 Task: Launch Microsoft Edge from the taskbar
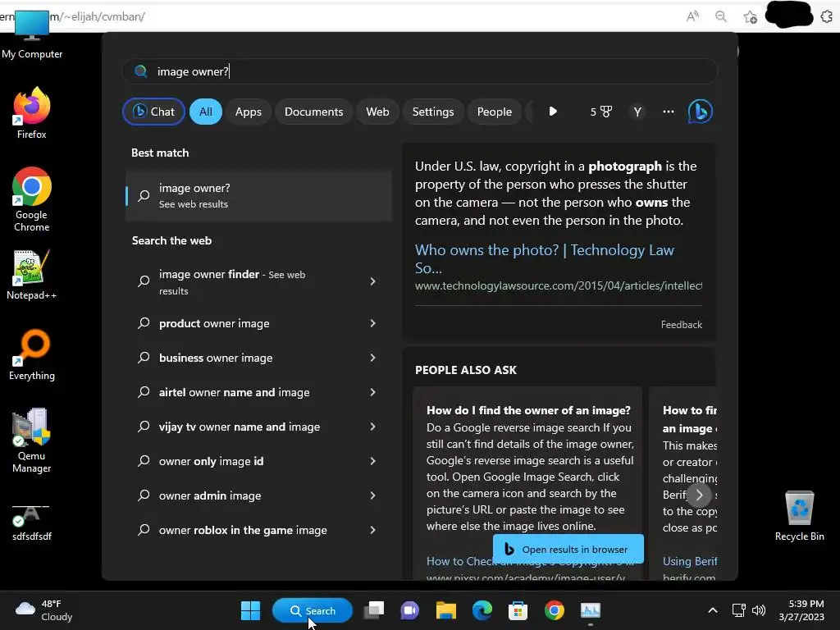482,610
